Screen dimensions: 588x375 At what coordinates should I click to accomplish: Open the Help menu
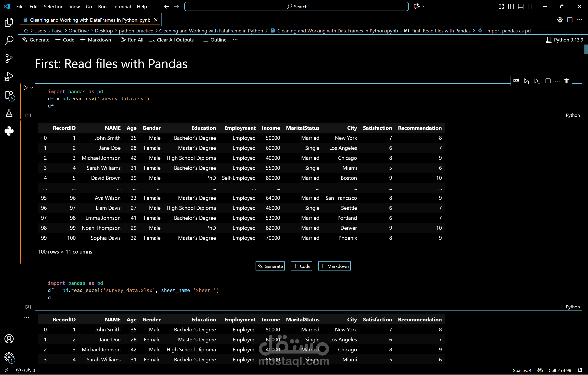pos(142,7)
